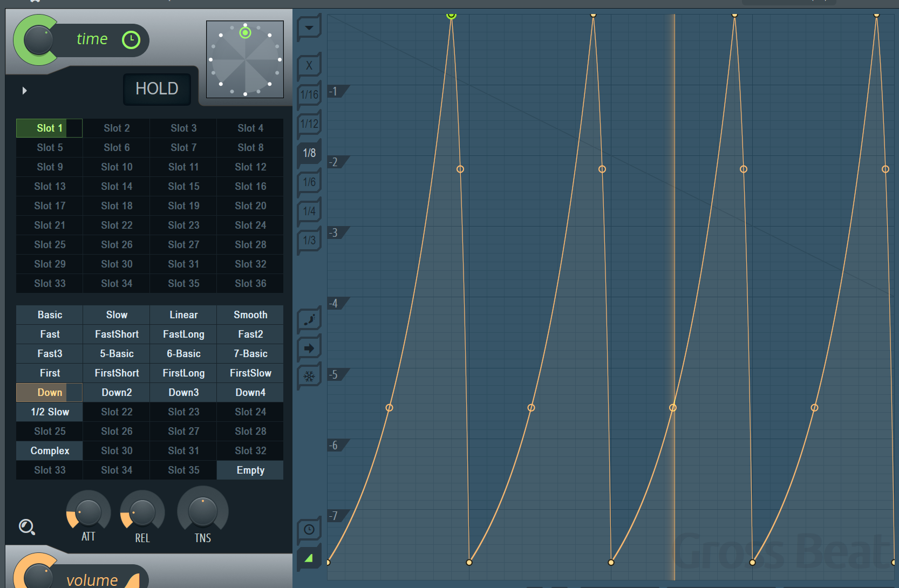Select the 1/2 Slow preset
This screenshot has width=899, height=588.
point(50,412)
